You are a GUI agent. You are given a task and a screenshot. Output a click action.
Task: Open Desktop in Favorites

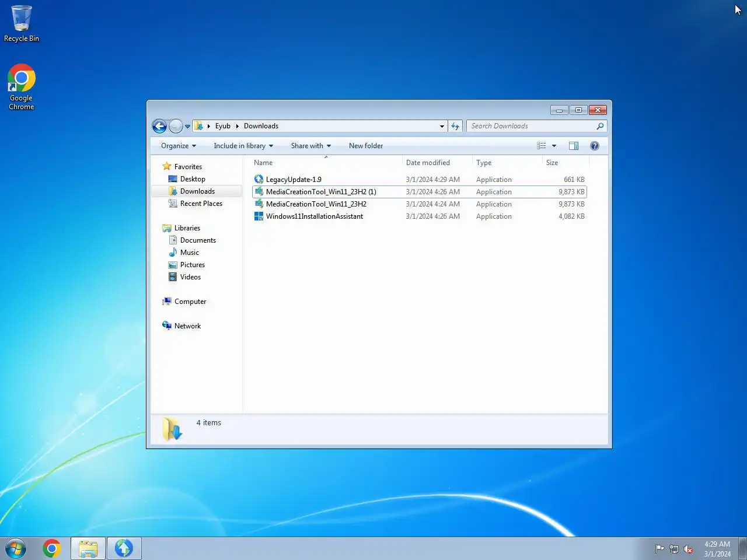193,179
